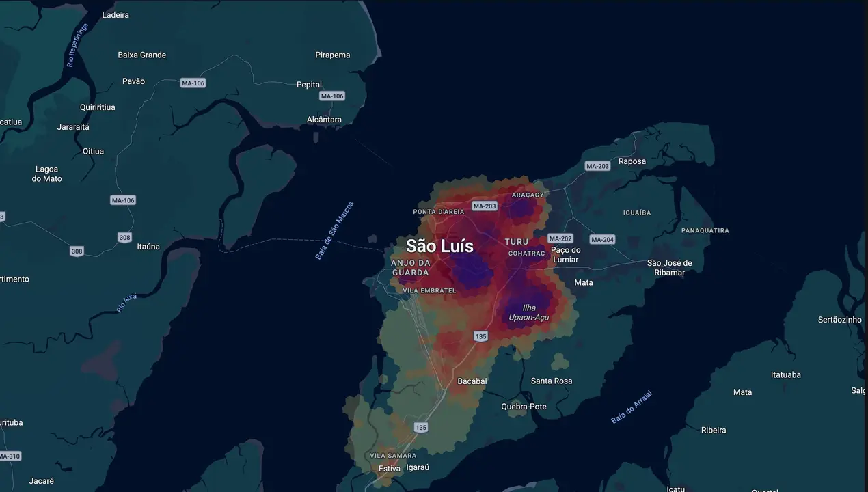Click the Pirapema label

click(333, 55)
